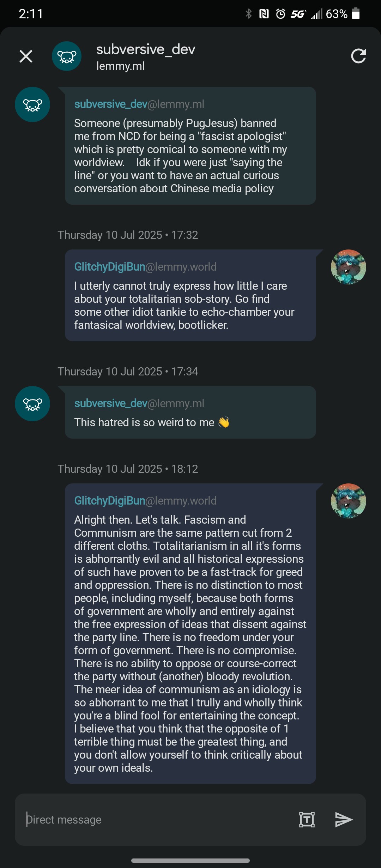Image resolution: width=381 pixels, height=868 pixels.
Task: Focus the Direct message input field
Action: (155, 819)
